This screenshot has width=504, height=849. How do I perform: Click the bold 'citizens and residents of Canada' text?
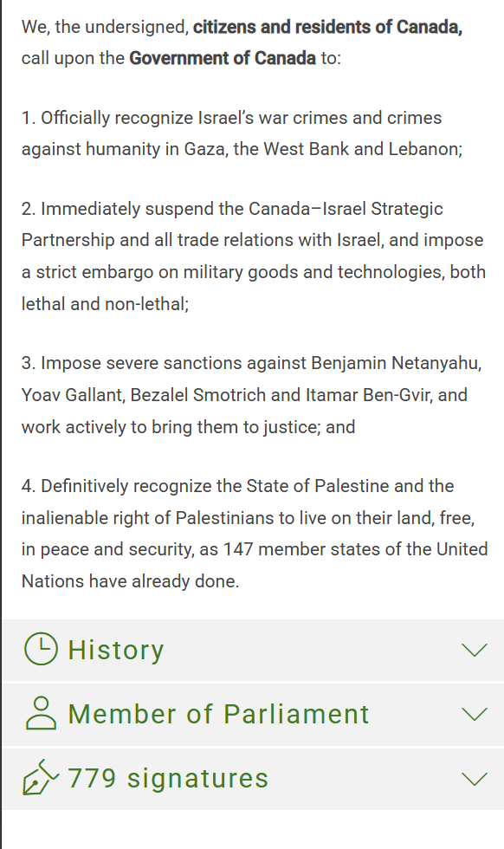coord(327,27)
